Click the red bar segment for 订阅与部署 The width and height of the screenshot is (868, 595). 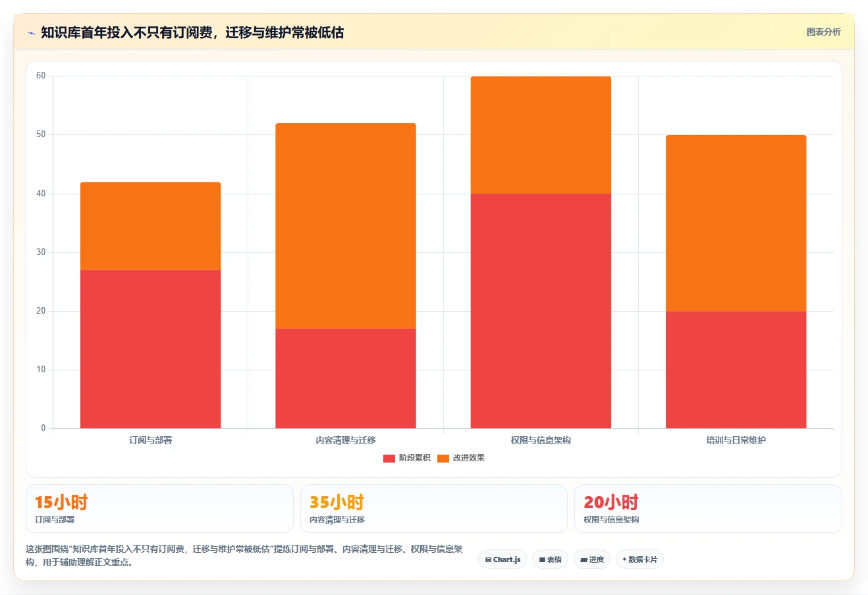pyautogui.click(x=151, y=349)
